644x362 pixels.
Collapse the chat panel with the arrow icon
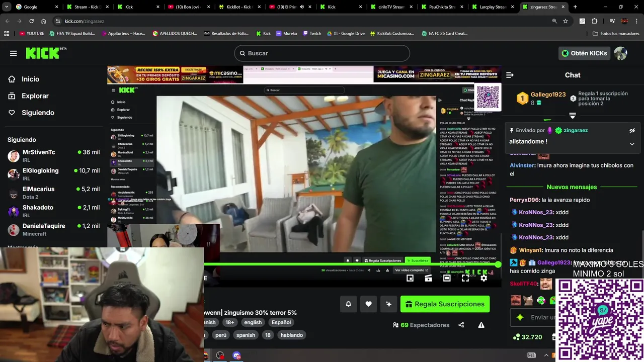[510, 75]
